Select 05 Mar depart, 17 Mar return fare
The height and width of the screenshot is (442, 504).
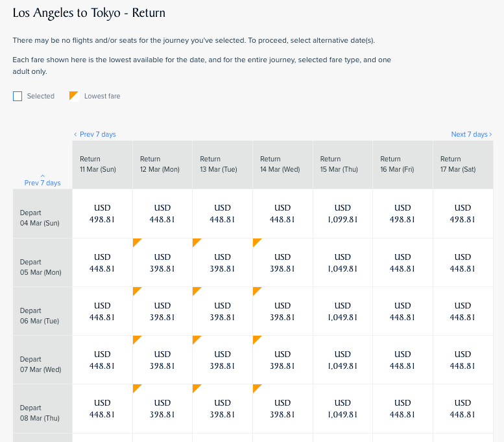tap(462, 262)
